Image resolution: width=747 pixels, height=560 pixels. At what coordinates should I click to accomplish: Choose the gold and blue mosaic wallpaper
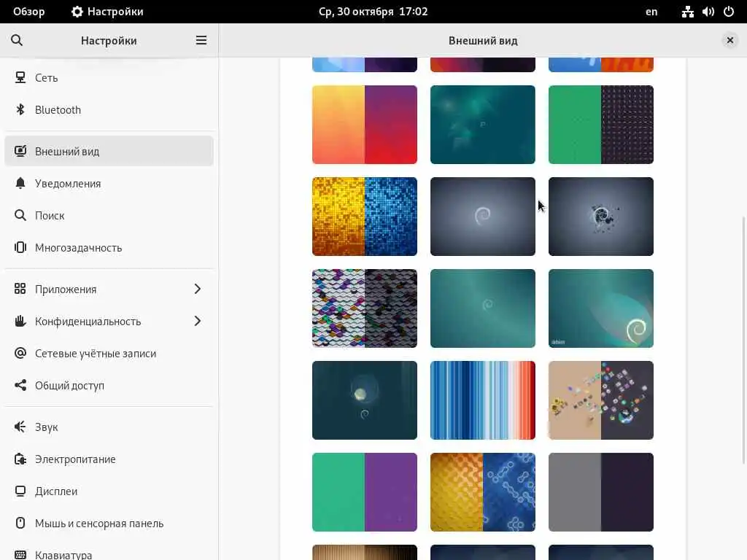point(365,217)
